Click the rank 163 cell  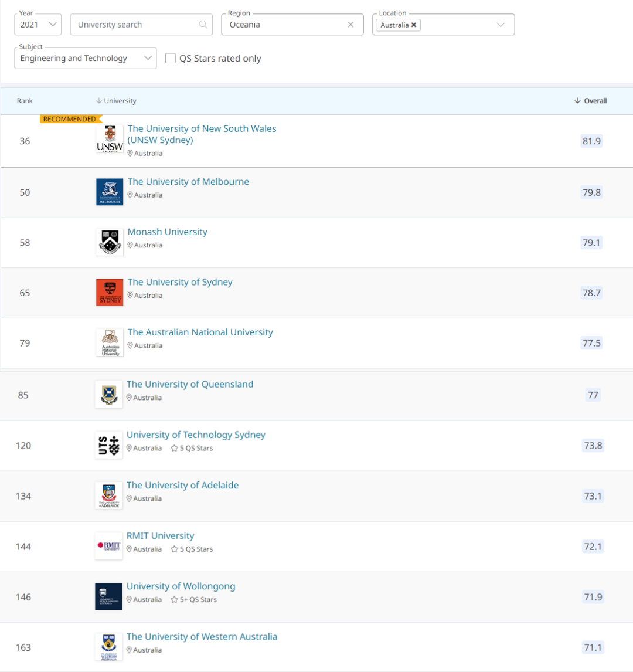coord(23,647)
